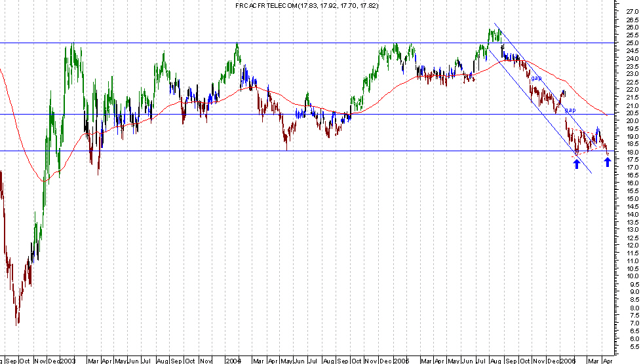
Task: Click the final Apr label on time axis
Action: click(x=608, y=361)
